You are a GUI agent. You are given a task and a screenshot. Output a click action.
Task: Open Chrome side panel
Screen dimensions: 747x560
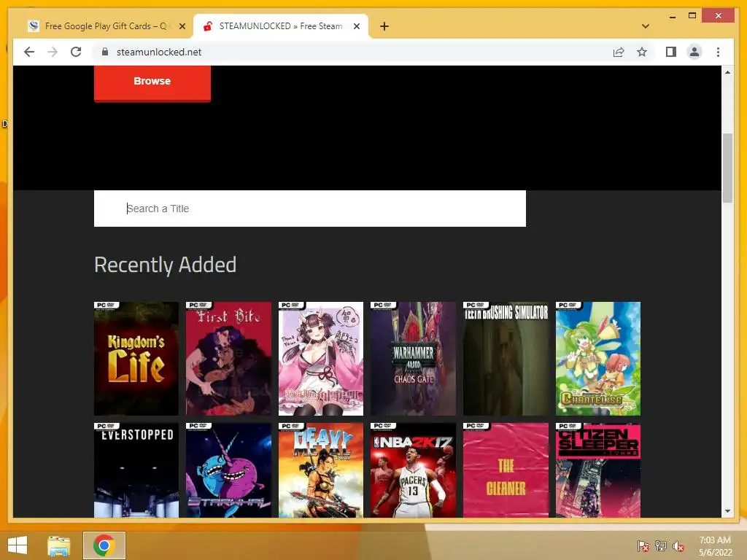point(671,52)
